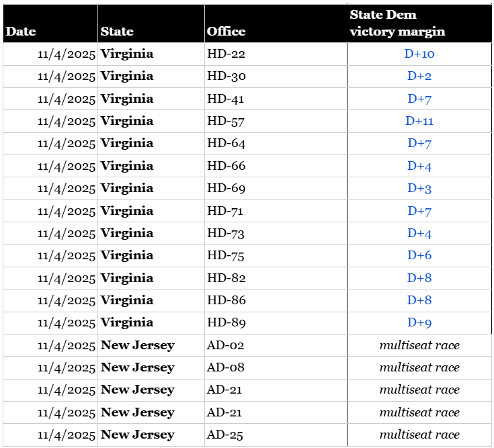This screenshot has height=448, width=494.
Task: Click the D+3 margin value
Action: (x=419, y=188)
